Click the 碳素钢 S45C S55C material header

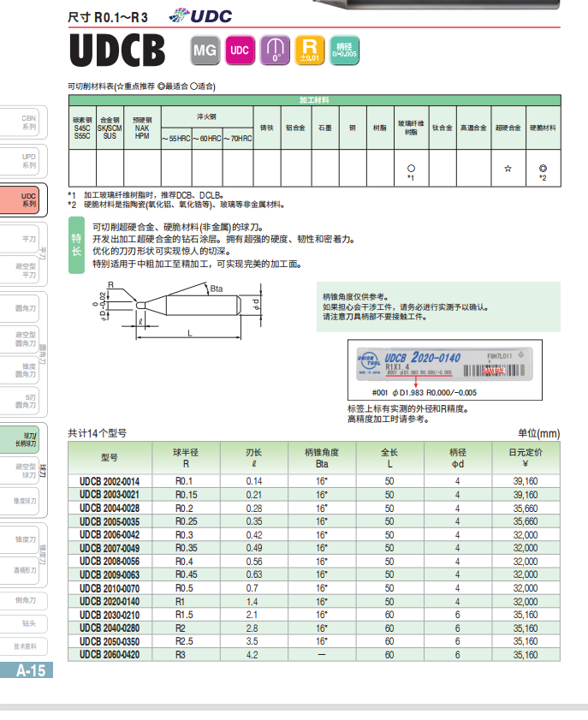[82, 128]
